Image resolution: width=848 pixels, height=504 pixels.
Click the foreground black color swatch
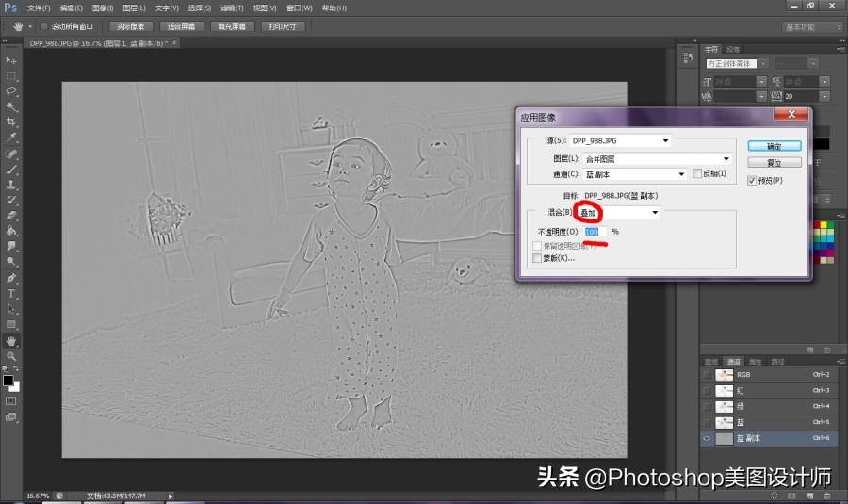[x=8, y=381]
